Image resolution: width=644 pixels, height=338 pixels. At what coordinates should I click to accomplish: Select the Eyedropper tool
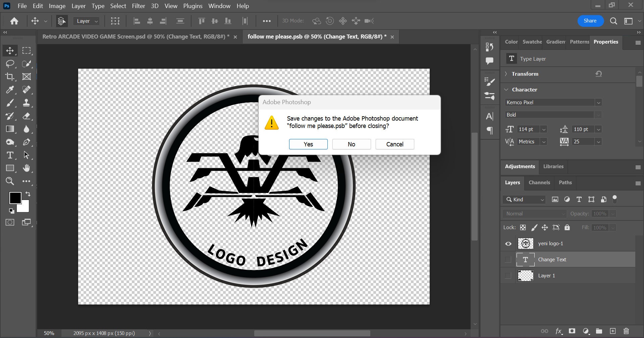tap(10, 90)
